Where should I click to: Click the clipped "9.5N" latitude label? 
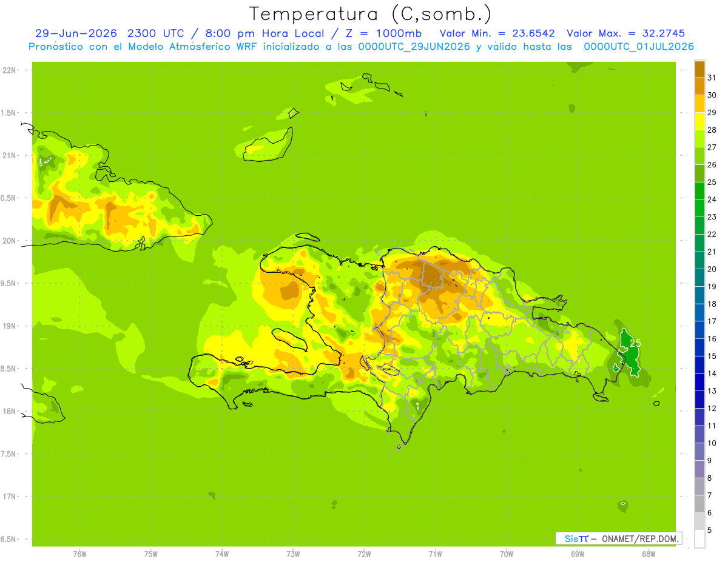(8, 283)
